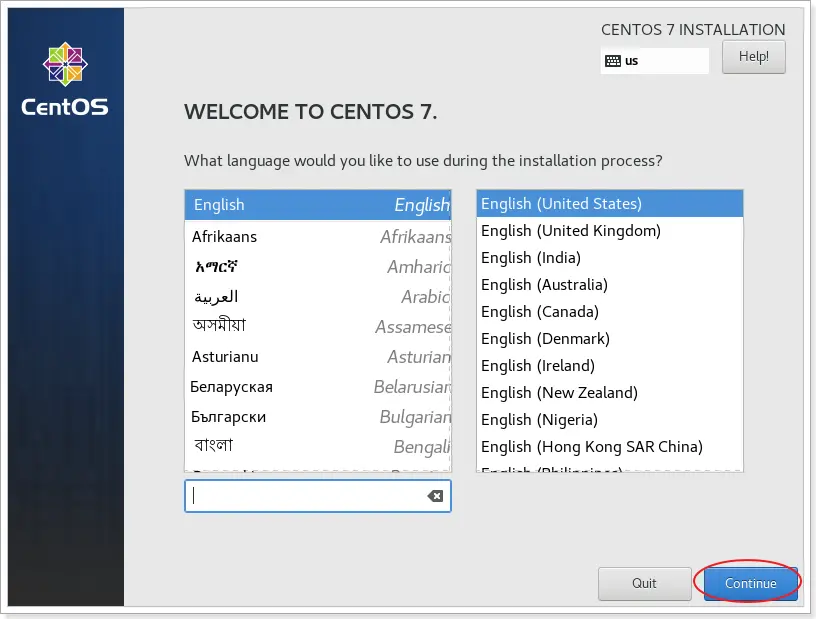Select the Belarusian language row
The image size is (816, 619).
click(x=318, y=387)
